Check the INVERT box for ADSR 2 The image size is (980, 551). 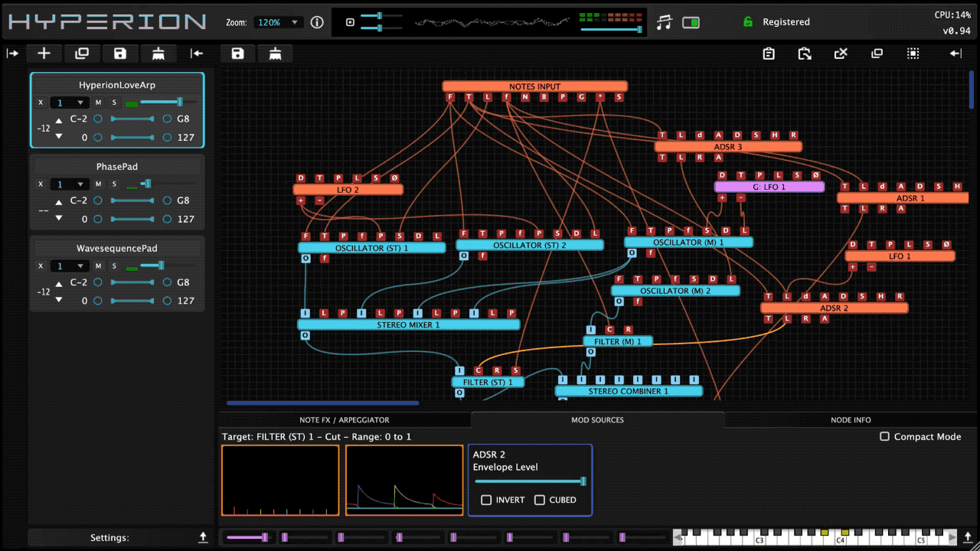pos(486,500)
